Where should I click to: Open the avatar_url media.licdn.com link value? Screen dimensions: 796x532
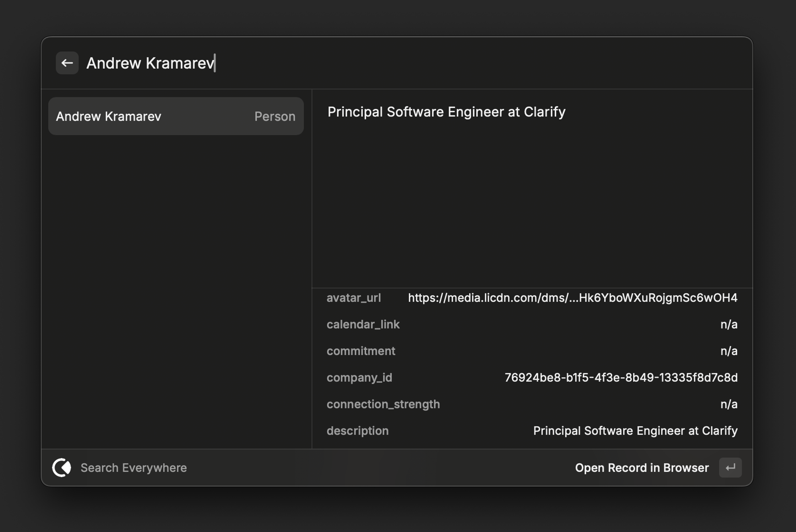(572, 298)
